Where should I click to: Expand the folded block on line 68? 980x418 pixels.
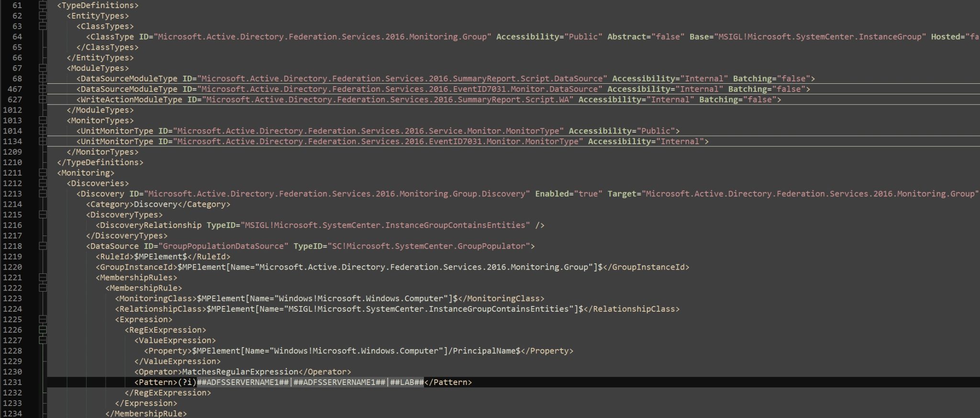pos(43,79)
